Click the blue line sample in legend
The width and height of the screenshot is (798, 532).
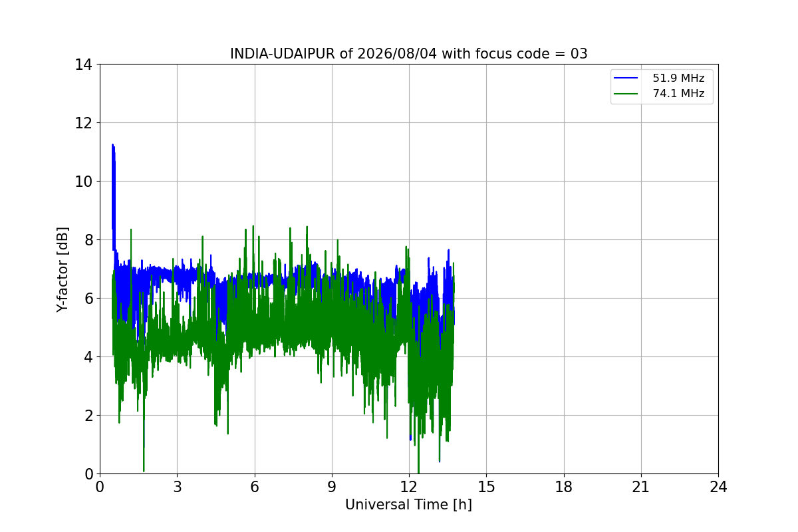click(x=628, y=78)
